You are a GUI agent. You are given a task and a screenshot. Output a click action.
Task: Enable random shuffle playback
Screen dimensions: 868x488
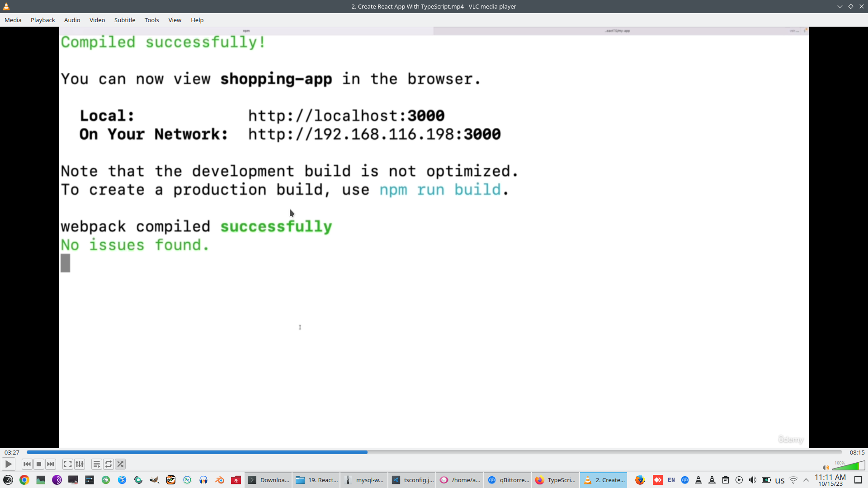120,464
